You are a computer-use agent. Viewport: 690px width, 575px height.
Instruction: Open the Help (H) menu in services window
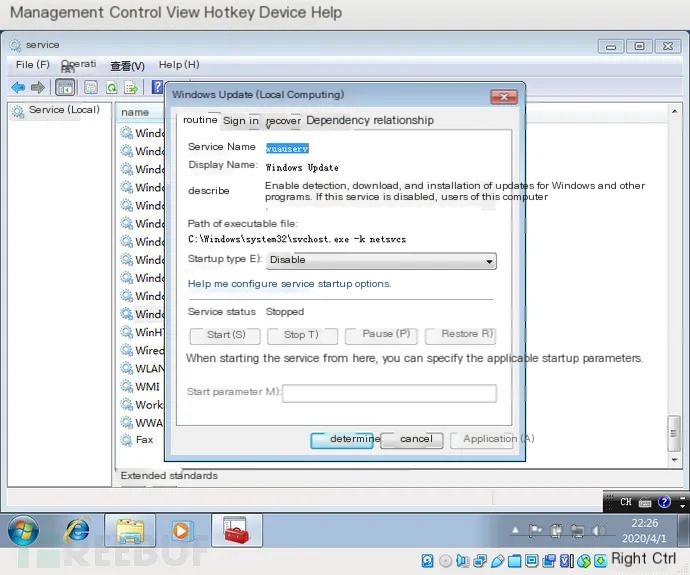(x=179, y=65)
